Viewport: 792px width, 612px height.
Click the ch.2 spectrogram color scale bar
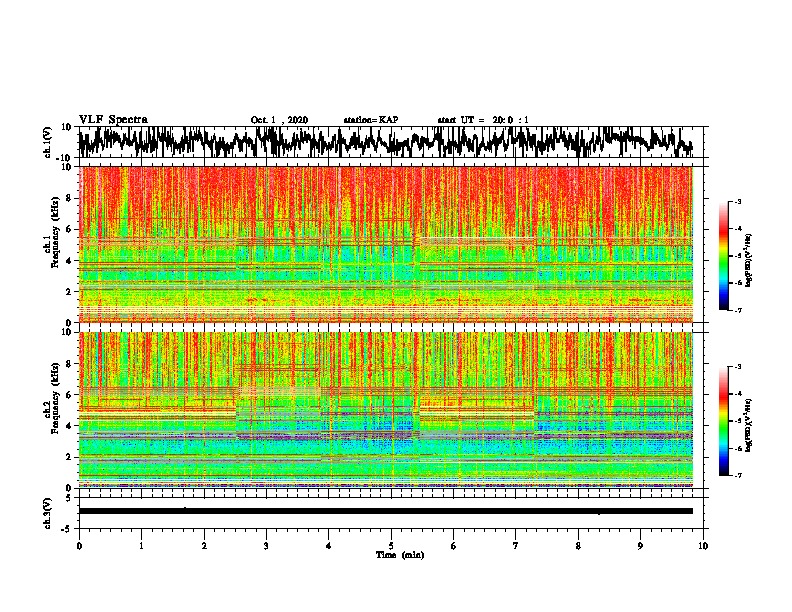pyautogui.click(x=723, y=421)
